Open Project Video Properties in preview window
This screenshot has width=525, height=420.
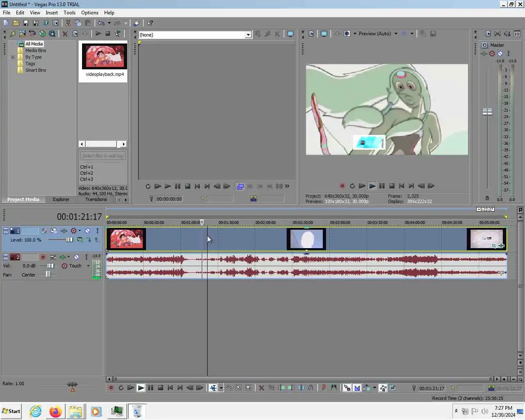click(x=311, y=34)
